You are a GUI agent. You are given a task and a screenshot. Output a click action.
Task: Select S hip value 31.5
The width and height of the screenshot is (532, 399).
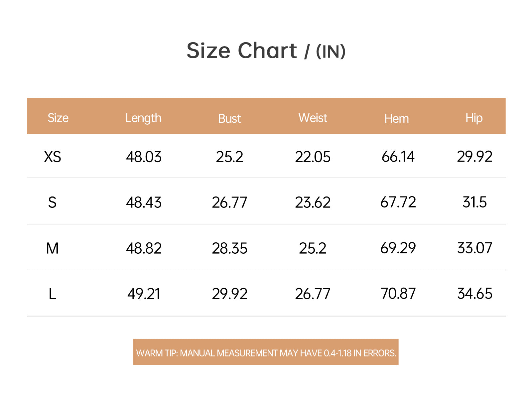pos(474,202)
